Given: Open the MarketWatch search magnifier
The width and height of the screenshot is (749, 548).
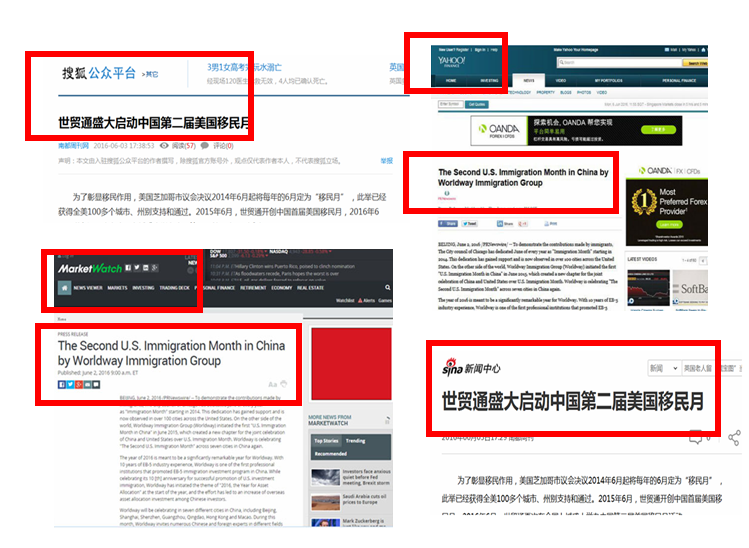Looking at the screenshot, I should (x=387, y=287).
